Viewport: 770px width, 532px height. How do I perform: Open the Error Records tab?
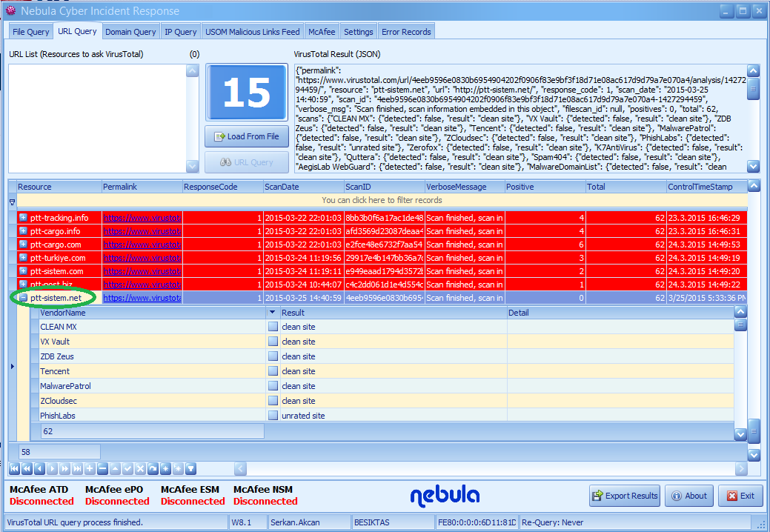(406, 32)
